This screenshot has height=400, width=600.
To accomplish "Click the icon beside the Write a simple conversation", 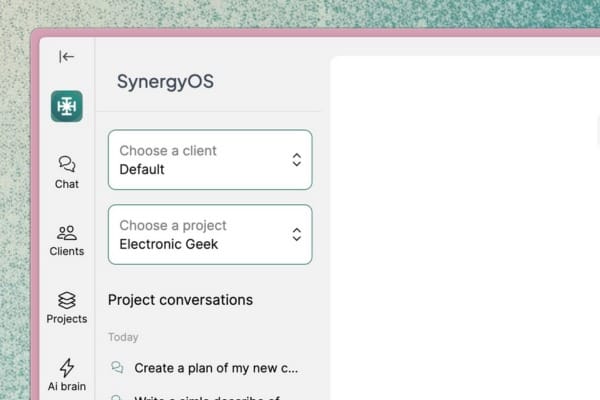I will click(116, 397).
